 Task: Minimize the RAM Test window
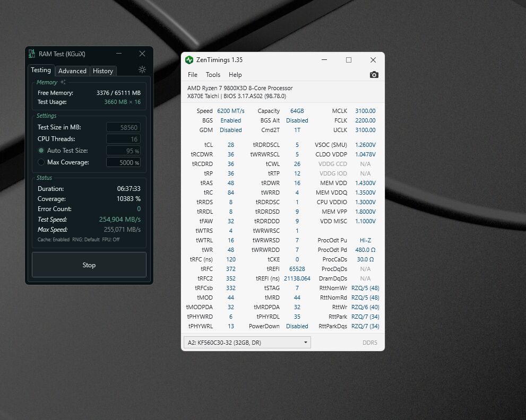click(x=119, y=54)
